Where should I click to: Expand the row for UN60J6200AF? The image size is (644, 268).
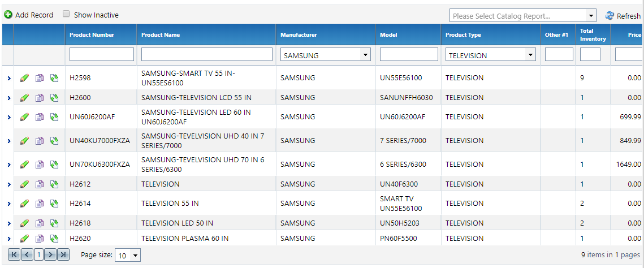(9, 118)
